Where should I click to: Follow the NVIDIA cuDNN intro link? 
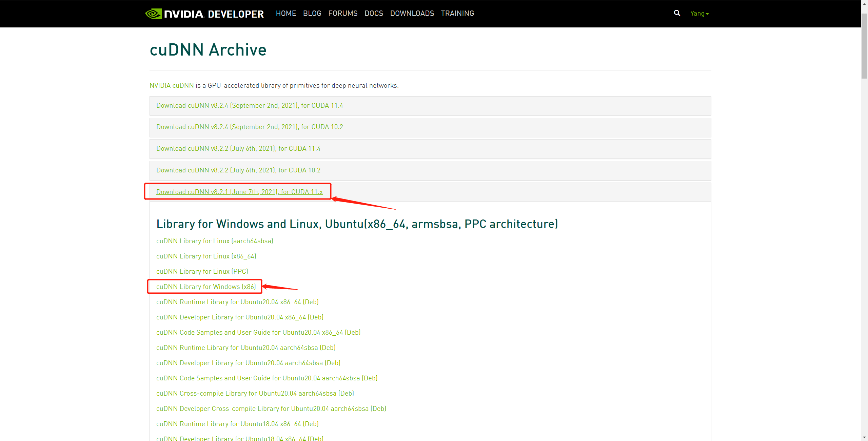click(x=172, y=86)
